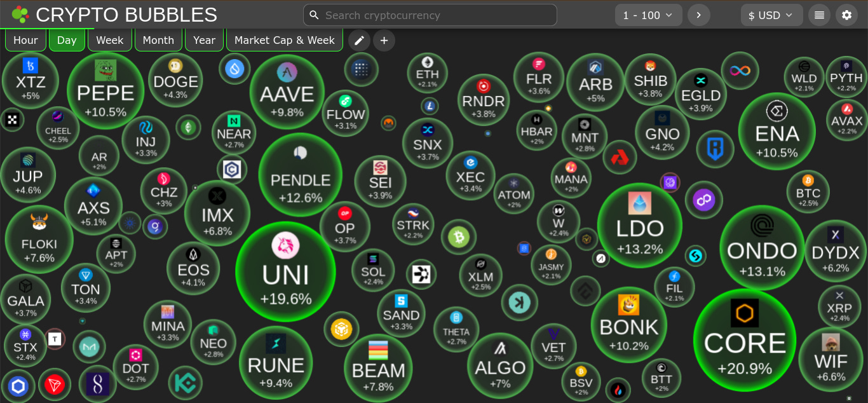This screenshot has height=403, width=868.
Task: Click the XRP +2.4% bubble
Action: pyautogui.click(x=839, y=306)
